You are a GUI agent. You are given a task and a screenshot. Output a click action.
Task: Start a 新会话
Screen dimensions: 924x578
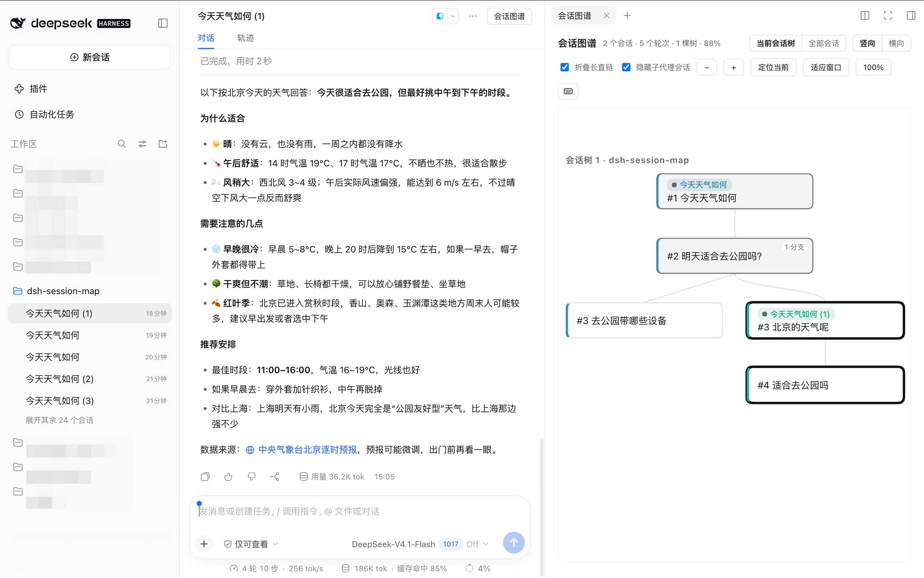[90, 57]
